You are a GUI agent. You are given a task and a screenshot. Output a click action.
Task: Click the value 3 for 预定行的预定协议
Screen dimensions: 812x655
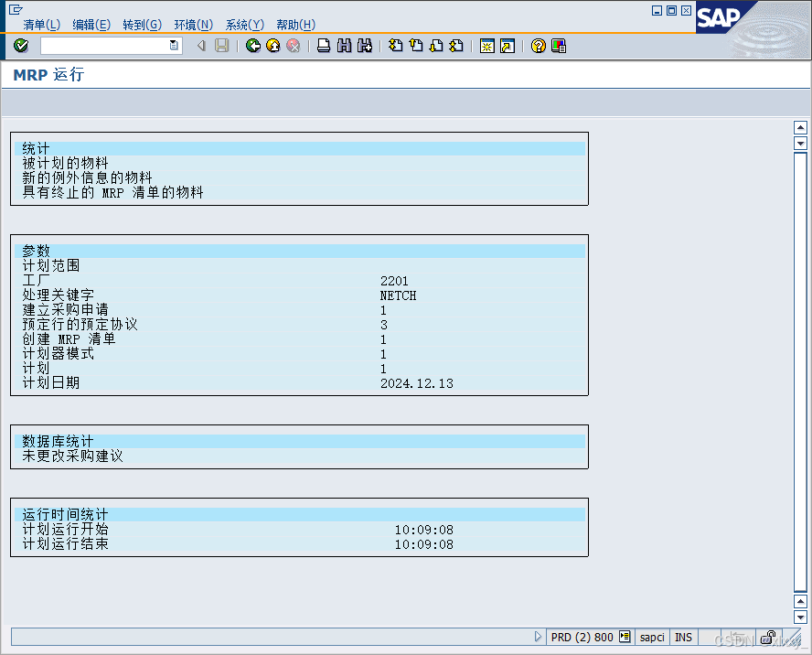coord(384,325)
